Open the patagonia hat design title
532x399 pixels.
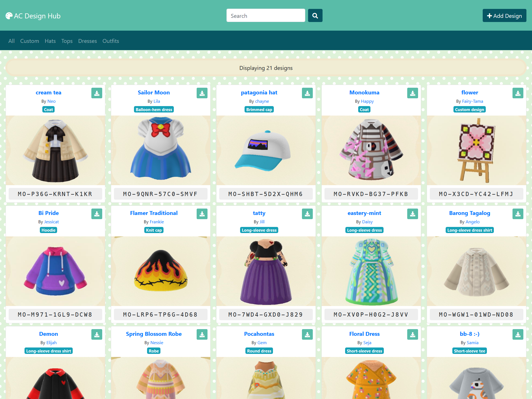[x=259, y=92]
